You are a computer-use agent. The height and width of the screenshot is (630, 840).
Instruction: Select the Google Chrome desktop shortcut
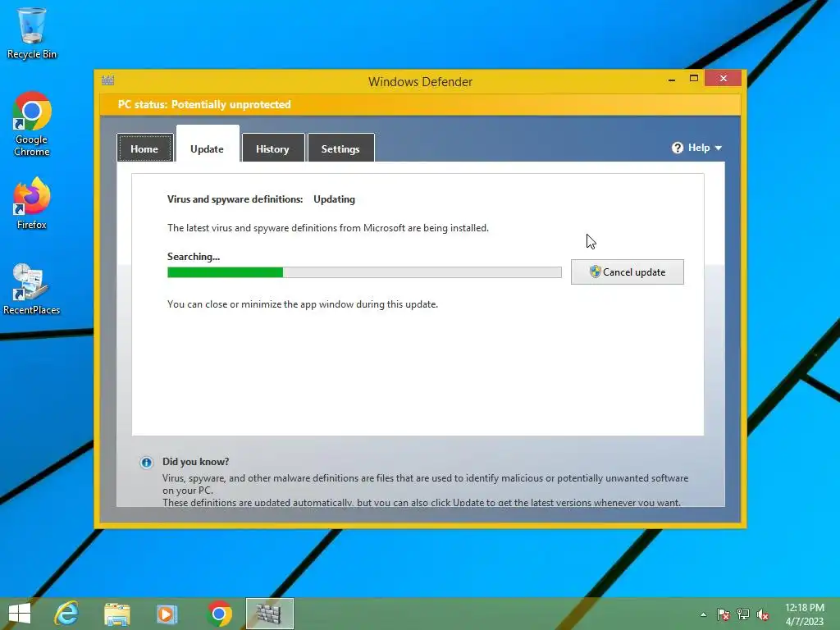pos(32,125)
